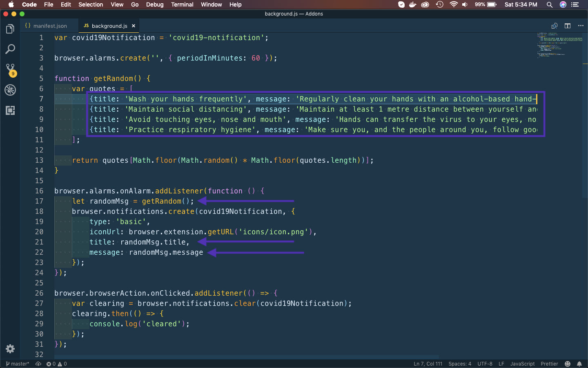The width and height of the screenshot is (588, 368).
Task: Split the editor to the right
Action: click(568, 26)
